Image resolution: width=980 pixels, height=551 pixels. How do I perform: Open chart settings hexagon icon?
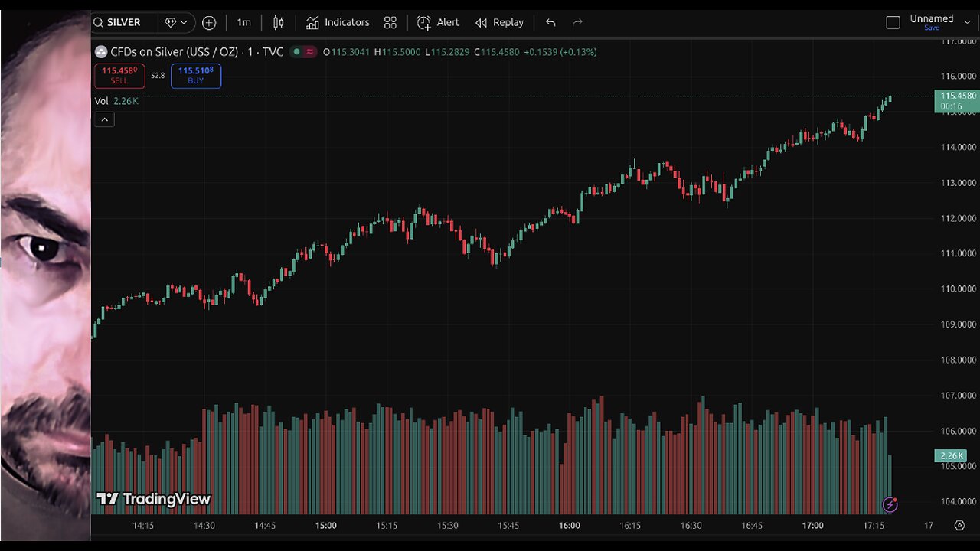(x=959, y=525)
